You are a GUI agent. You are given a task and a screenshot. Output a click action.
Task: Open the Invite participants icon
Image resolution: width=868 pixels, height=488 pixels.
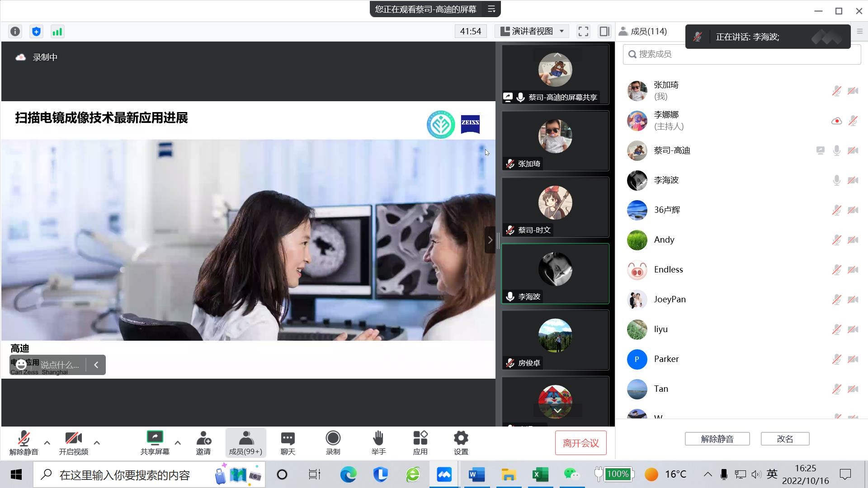tap(203, 443)
